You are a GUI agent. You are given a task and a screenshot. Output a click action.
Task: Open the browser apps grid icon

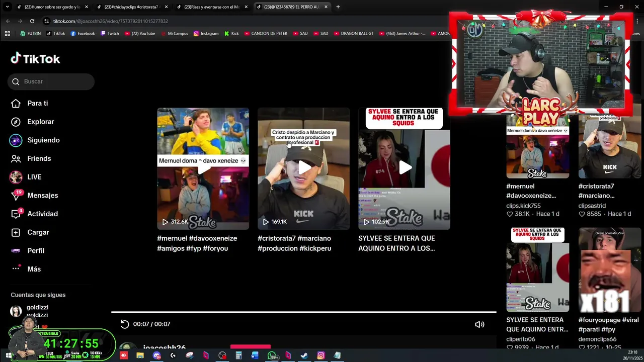pyautogui.click(x=7, y=34)
